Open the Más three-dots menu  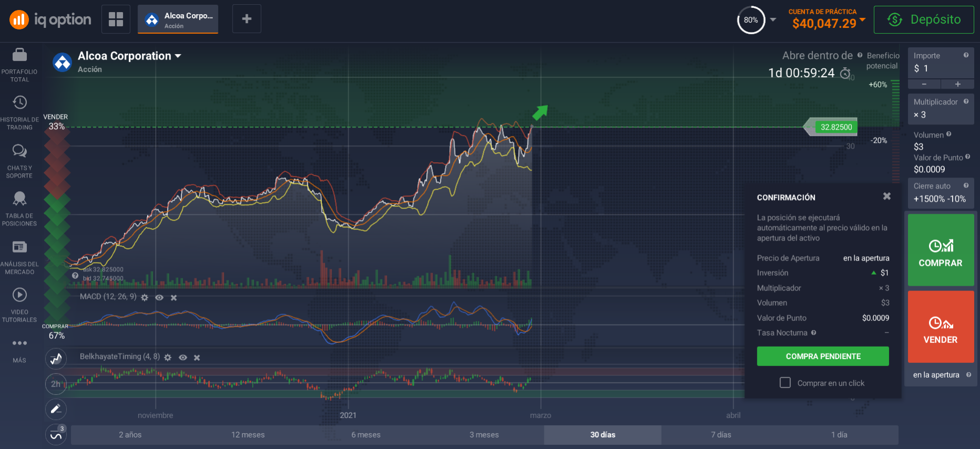[x=19, y=350]
